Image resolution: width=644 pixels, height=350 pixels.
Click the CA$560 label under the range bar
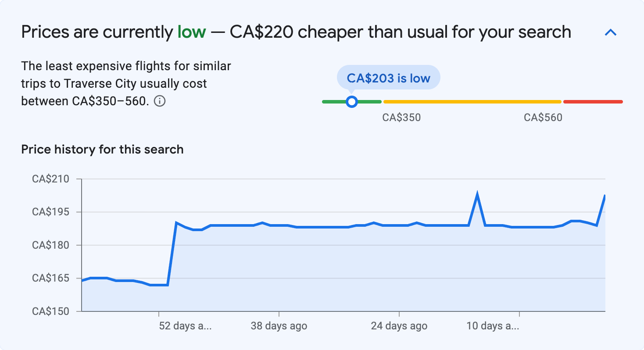[543, 118]
